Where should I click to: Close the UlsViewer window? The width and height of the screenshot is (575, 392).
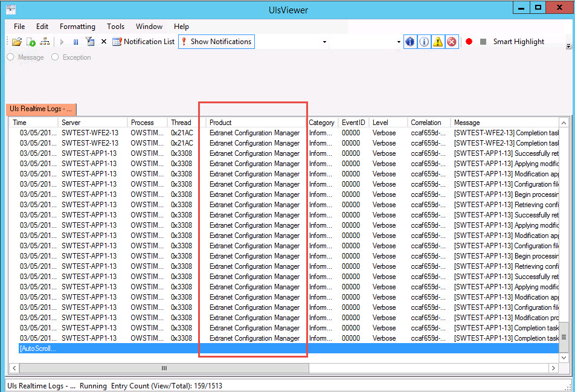[559, 8]
